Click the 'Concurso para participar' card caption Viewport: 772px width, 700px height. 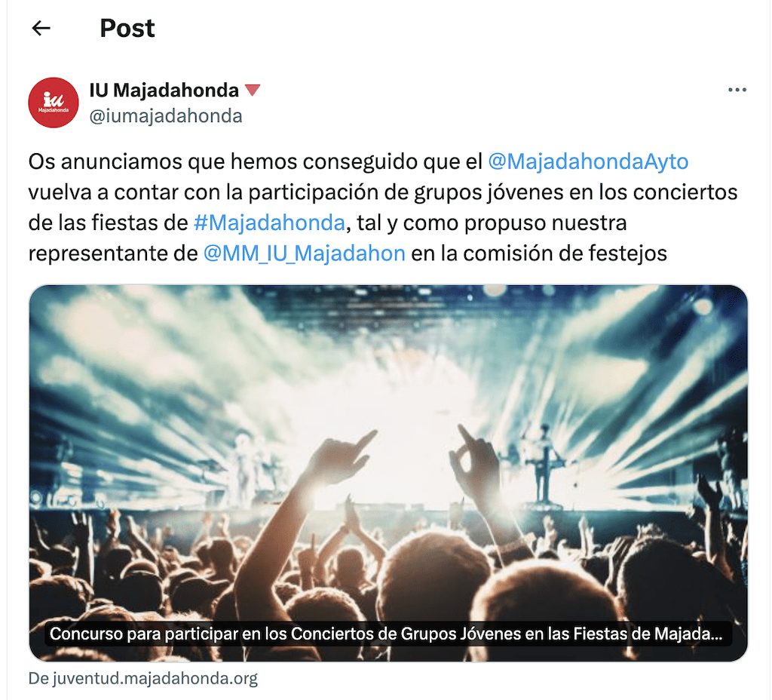[x=387, y=634]
